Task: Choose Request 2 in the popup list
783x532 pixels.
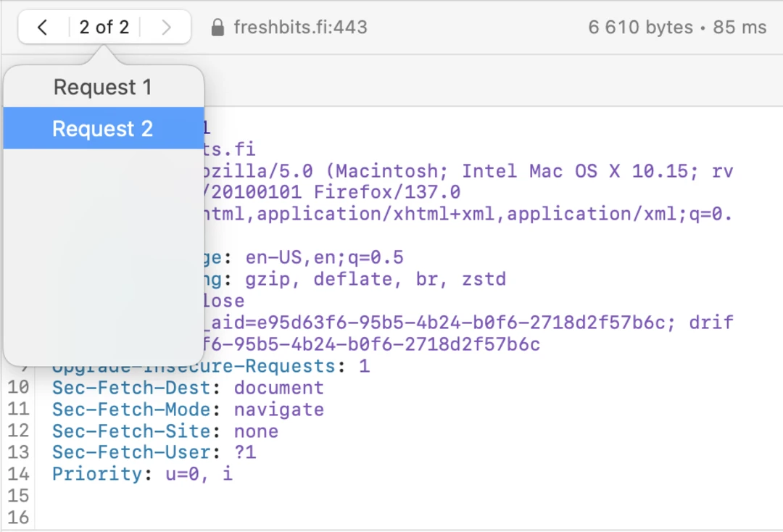Action: 102,129
